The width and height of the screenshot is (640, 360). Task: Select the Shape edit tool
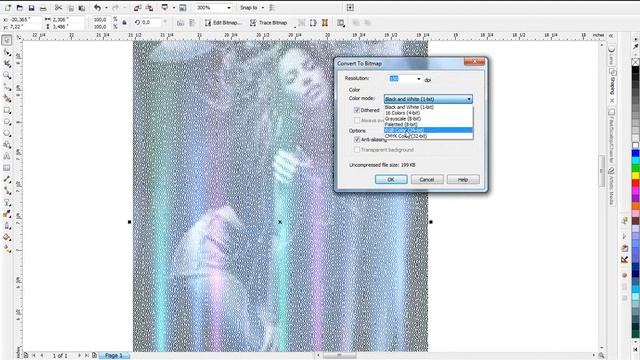[7, 52]
